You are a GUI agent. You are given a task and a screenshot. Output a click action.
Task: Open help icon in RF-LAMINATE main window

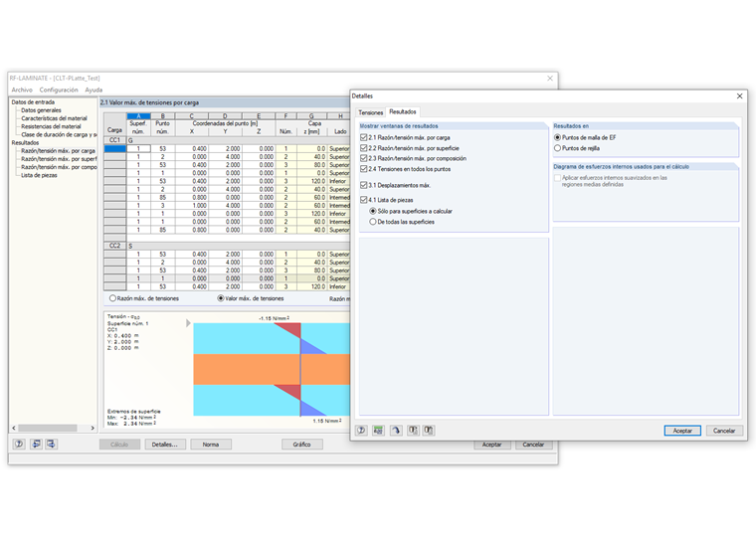pyautogui.click(x=19, y=444)
